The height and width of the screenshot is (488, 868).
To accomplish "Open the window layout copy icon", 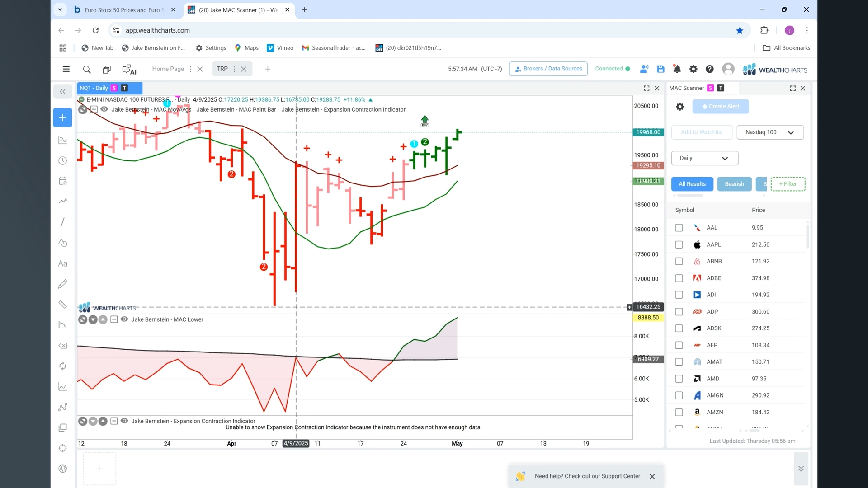I will pyautogui.click(x=107, y=69).
